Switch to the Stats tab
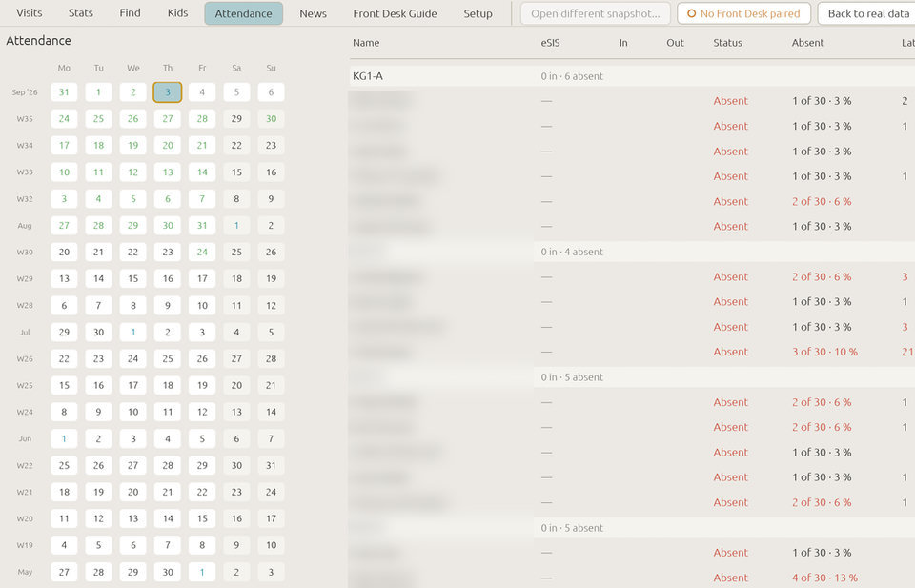 pyautogui.click(x=80, y=12)
